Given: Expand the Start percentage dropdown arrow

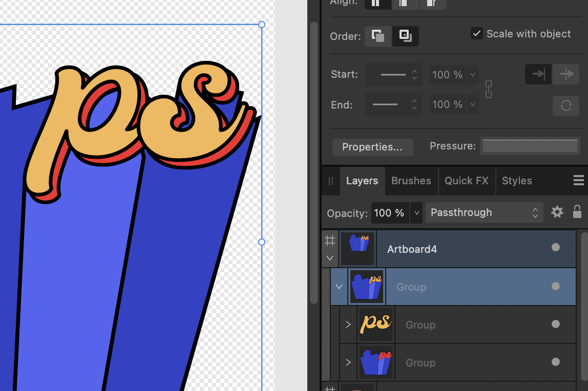Looking at the screenshot, I should (x=473, y=75).
